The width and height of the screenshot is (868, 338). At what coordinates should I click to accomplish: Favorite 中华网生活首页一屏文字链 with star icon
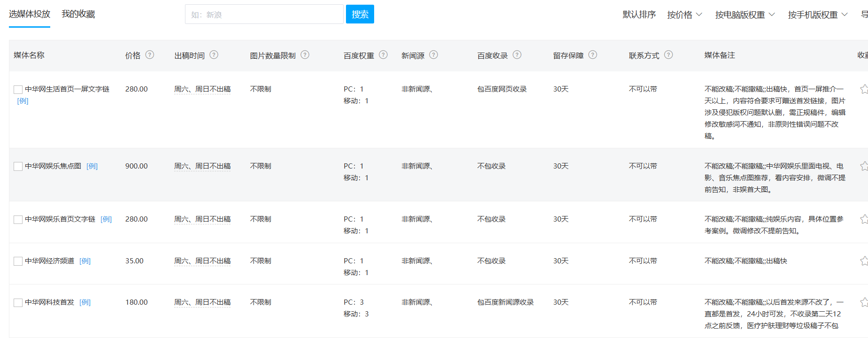pyautogui.click(x=864, y=89)
